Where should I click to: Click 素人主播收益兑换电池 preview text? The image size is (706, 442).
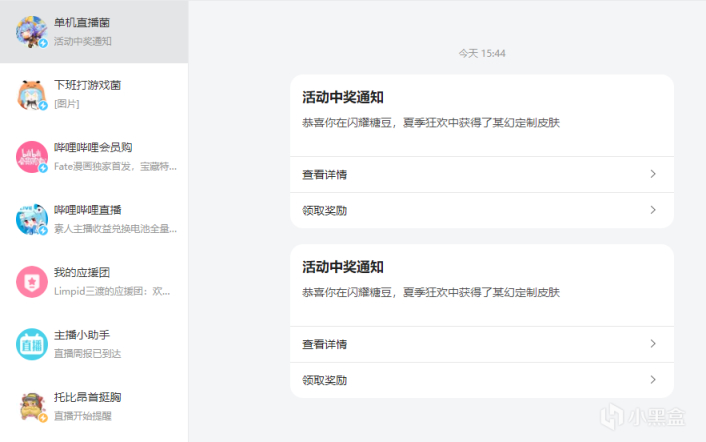(x=115, y=229)
